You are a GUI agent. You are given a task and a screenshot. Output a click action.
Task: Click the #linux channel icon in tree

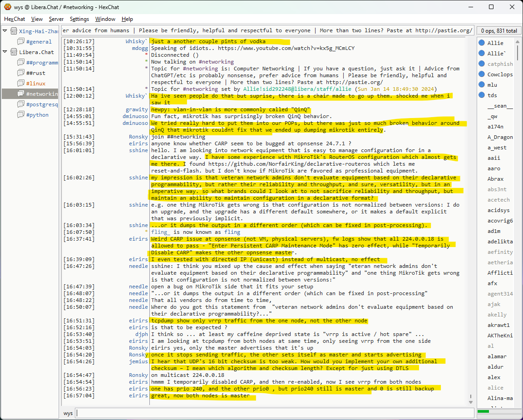point(21,84)
